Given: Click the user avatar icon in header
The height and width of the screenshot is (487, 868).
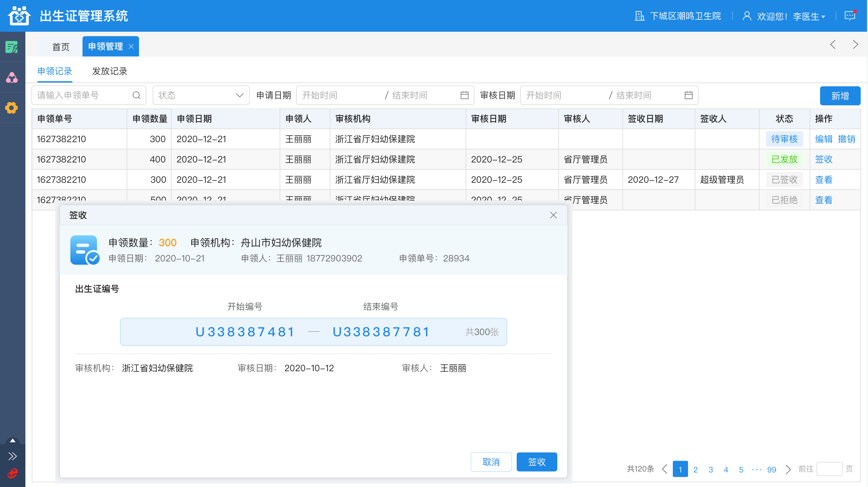Looking at the screenshot, I should click(747, 16).
